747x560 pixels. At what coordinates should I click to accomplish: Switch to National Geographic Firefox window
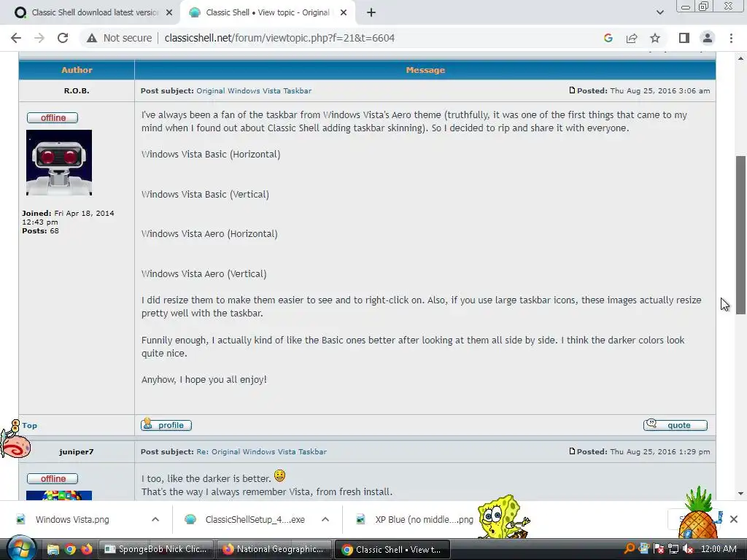click(x=274, y=549)
